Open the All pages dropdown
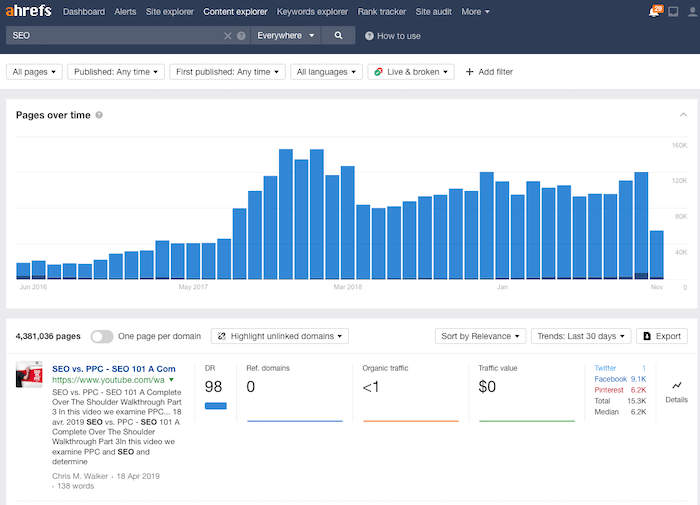Image resolution: width=700 pixels, height=505 pixels. pos(34,71)
